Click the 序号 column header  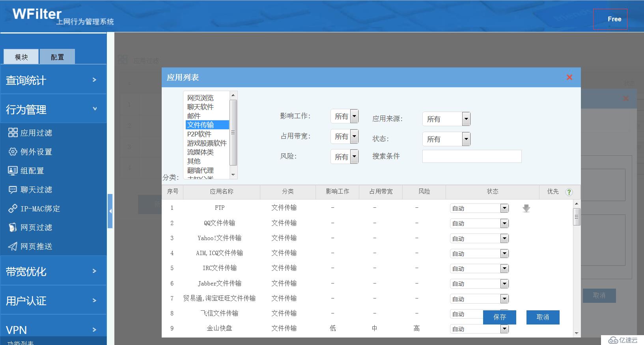[x=173, y=192]
